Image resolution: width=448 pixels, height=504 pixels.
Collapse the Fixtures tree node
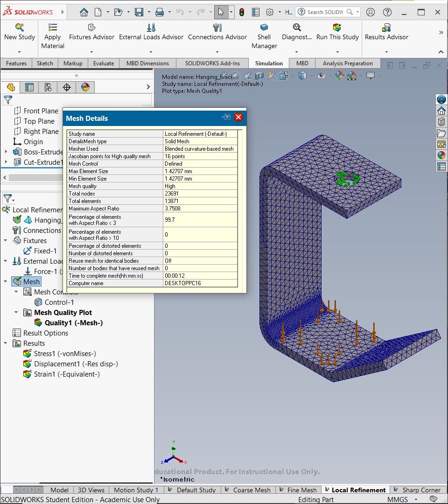pos(6,241)
